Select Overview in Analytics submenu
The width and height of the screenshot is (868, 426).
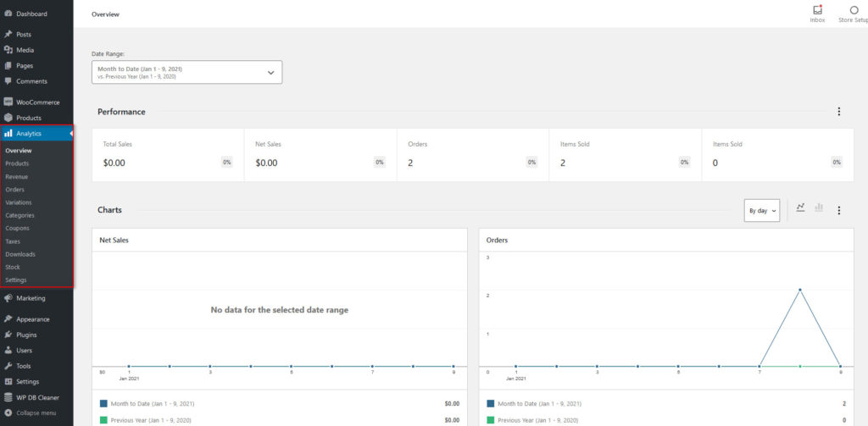19,151
